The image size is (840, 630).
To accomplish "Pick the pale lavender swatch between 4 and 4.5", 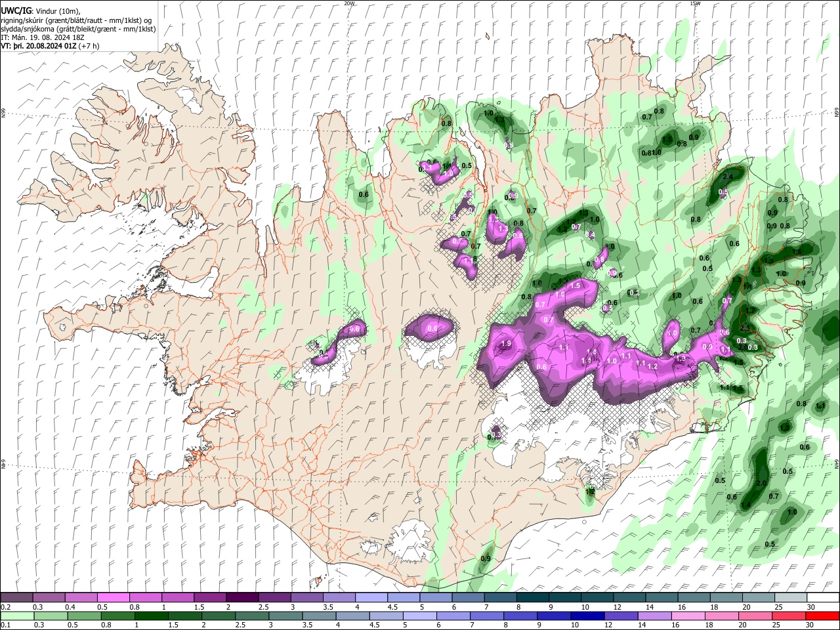I will [371, 598].
